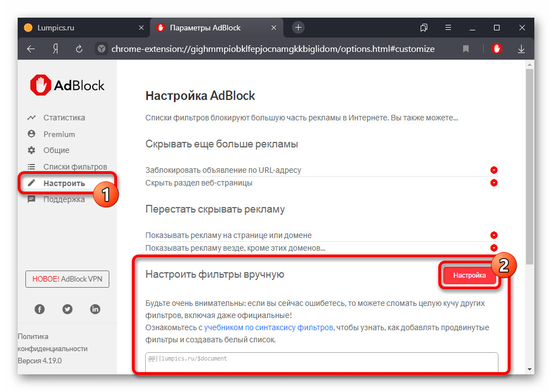The image size is (552, 392).
Task: Expand show ads on page or domain
Action: 494,235
